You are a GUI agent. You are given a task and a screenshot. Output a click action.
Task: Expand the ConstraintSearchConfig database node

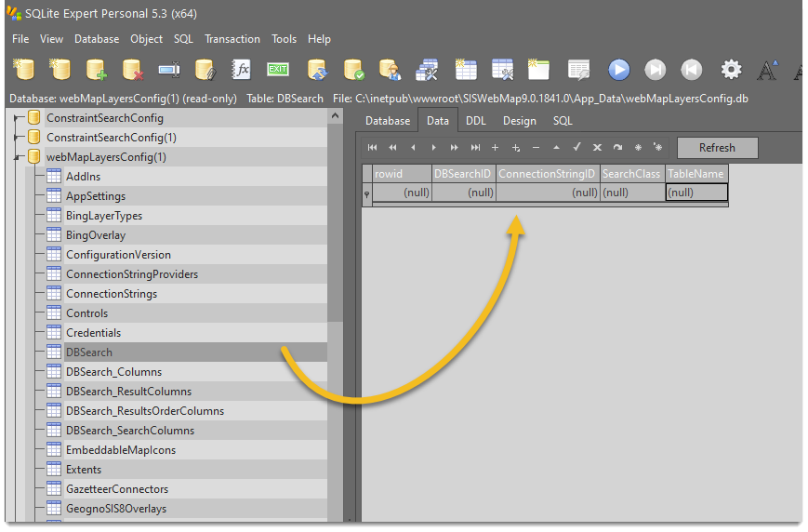click(x=17, y=118)
